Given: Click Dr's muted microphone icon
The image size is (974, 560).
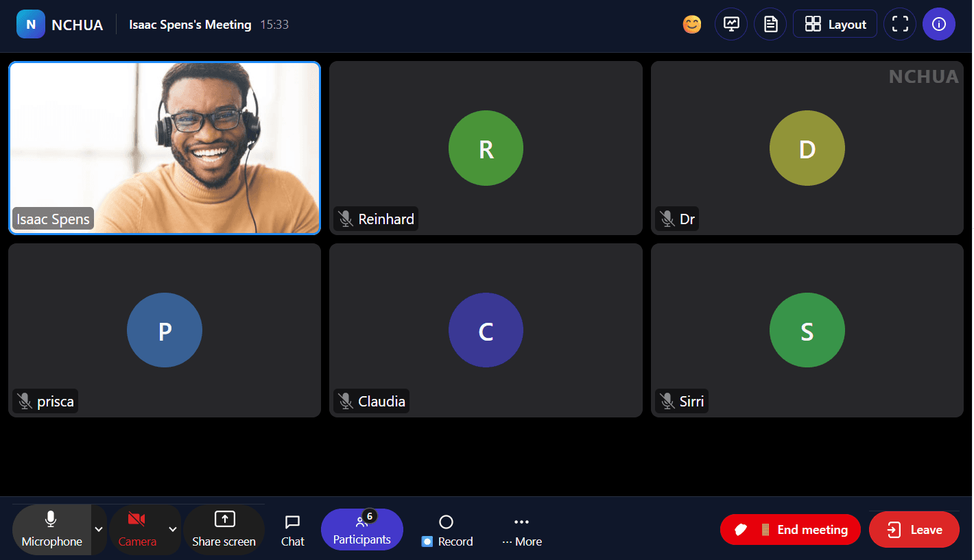Looking at the screenshot, I should 667,219.
